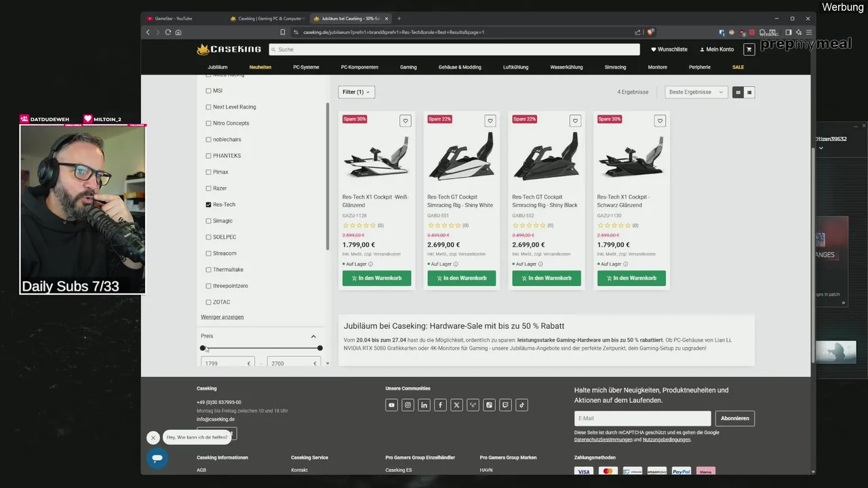The height and width of the screenshot is (488, 868).
Task: Check the Simagic brand filter
Action: (x=208, y=221)
